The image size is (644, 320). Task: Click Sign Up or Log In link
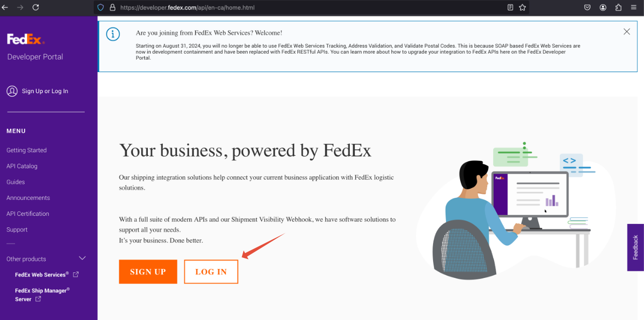pos(45,91)
